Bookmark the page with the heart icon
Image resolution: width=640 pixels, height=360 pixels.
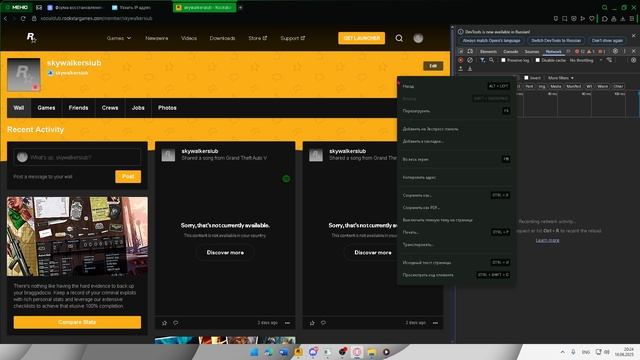tap(592, 18)
